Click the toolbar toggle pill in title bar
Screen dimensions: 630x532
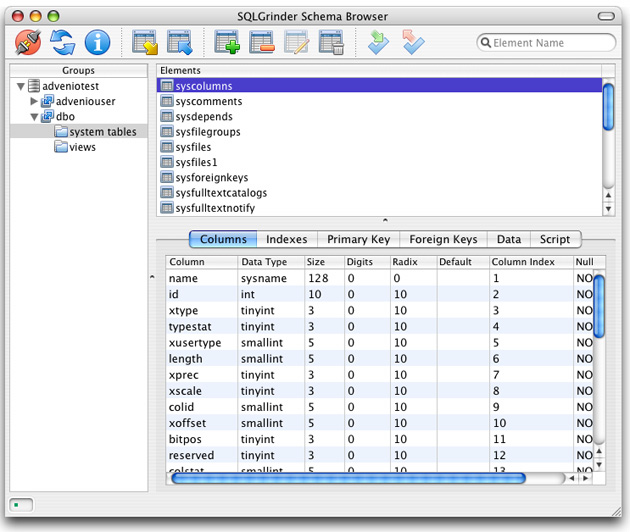[x=606, y=16]
